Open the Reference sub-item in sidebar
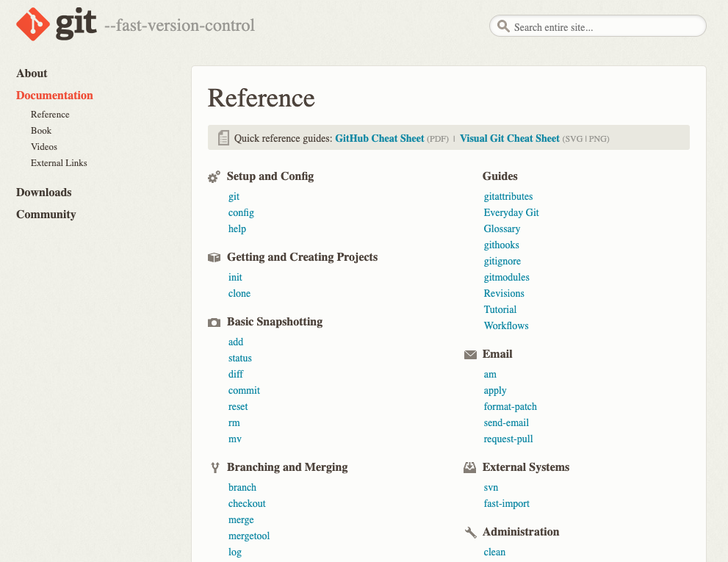 50,115
